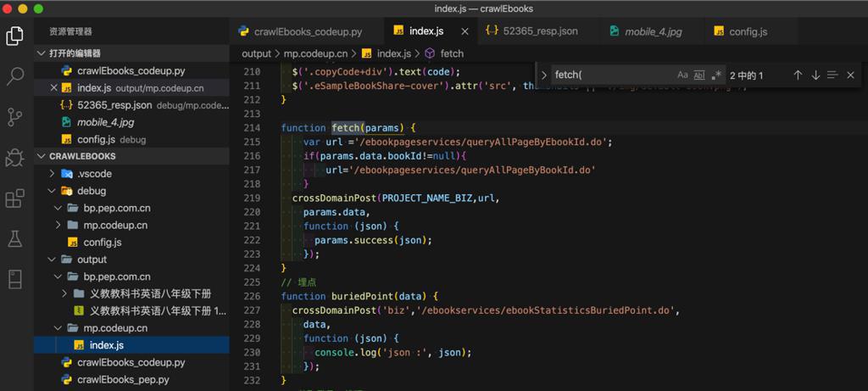Open mobile_4.jpg in open editors list
This screenshot has height=391, width=868.
(x=131, y=122)
